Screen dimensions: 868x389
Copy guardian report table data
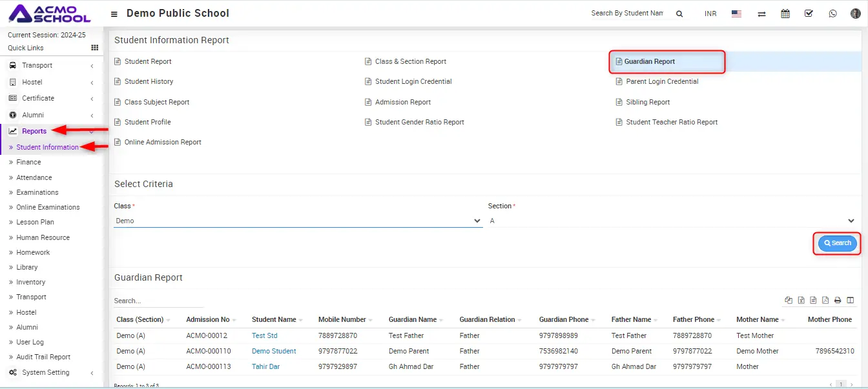(x=789, y=300)
